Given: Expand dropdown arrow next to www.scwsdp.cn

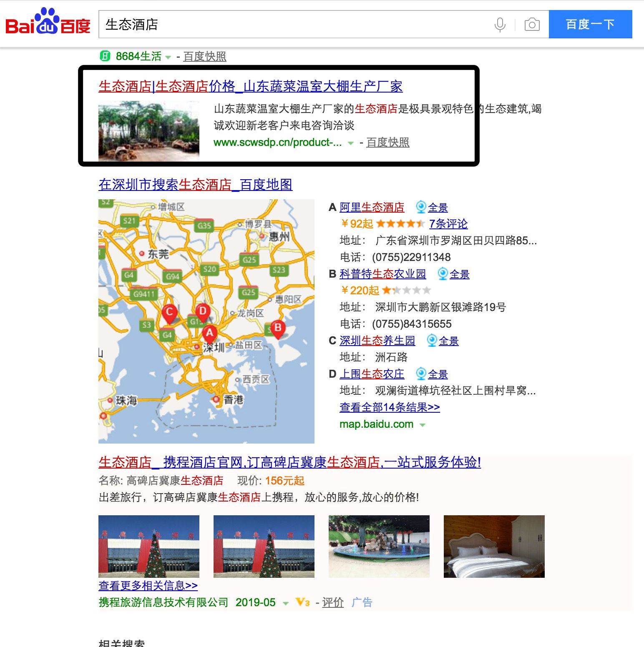Looking at the screenshot, I should [350, 143].
